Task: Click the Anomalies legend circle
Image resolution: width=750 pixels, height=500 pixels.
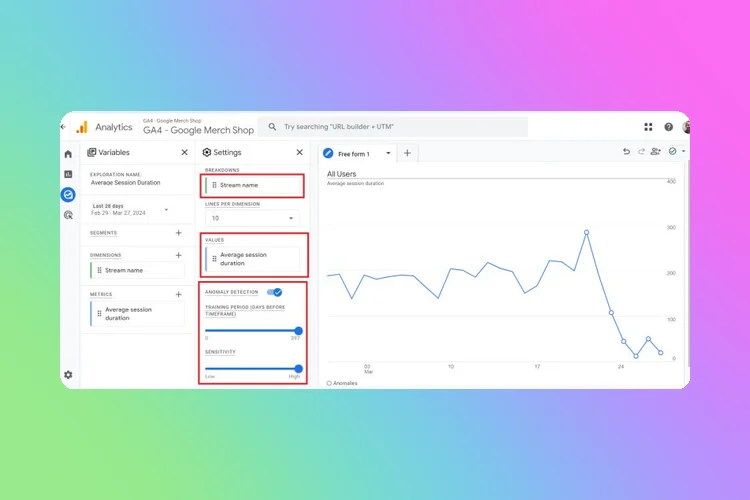Action: click(x=329, y=383)
